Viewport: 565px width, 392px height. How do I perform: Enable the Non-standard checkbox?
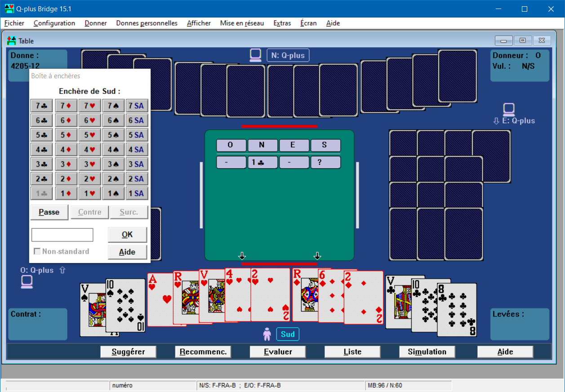tap(37, 251)
